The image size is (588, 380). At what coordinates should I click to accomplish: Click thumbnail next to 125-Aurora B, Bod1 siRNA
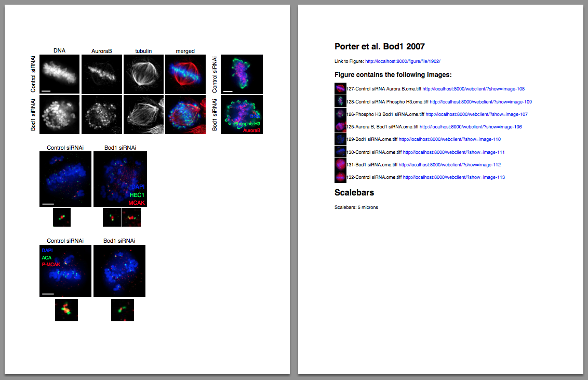click(340, 127)
